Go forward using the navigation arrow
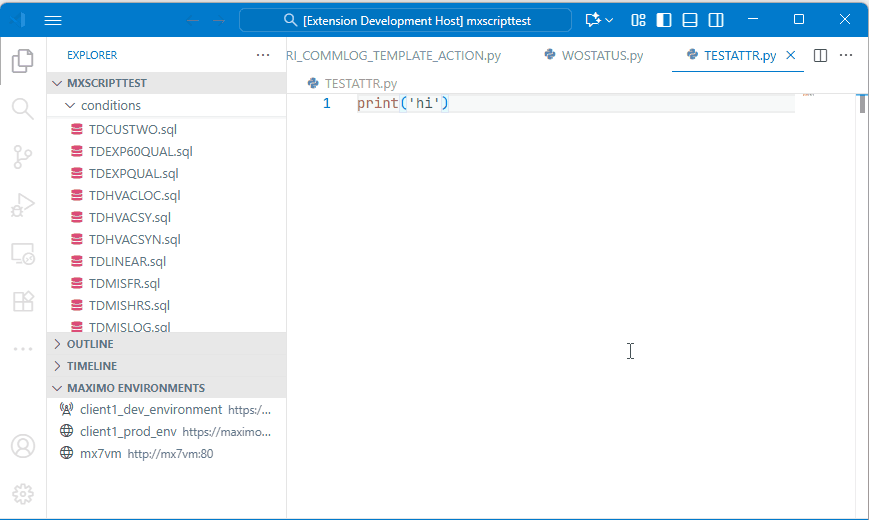869x520 pixels. (x=219, y=21)
